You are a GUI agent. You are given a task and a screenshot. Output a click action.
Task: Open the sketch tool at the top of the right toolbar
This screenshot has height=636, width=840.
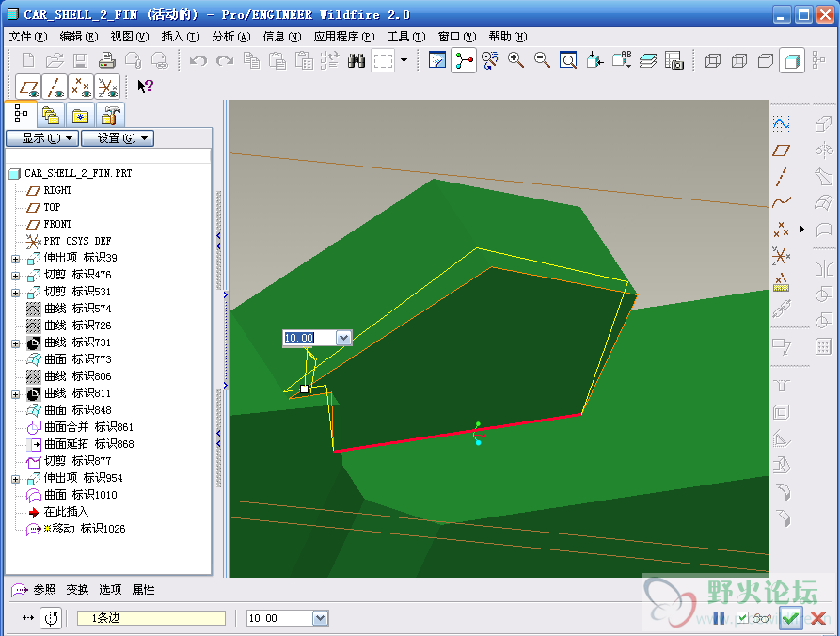point(781,124)
